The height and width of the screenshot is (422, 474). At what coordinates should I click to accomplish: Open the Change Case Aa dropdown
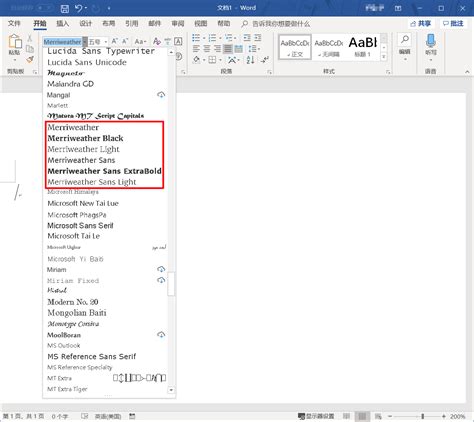pyautogui.click(x=140, y=42)
